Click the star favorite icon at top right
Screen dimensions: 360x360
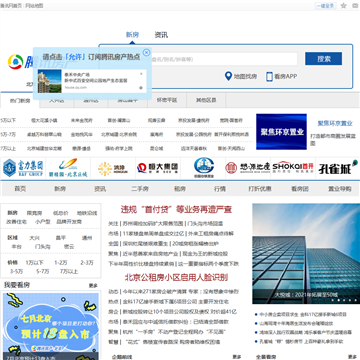[x=344, y=6]
